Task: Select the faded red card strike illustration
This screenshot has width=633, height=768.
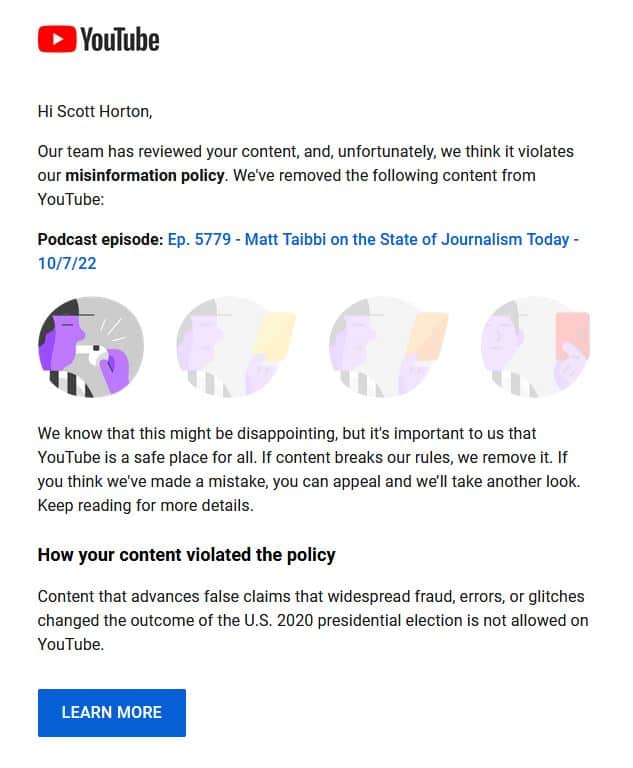Action: click(x=535, y=347)
